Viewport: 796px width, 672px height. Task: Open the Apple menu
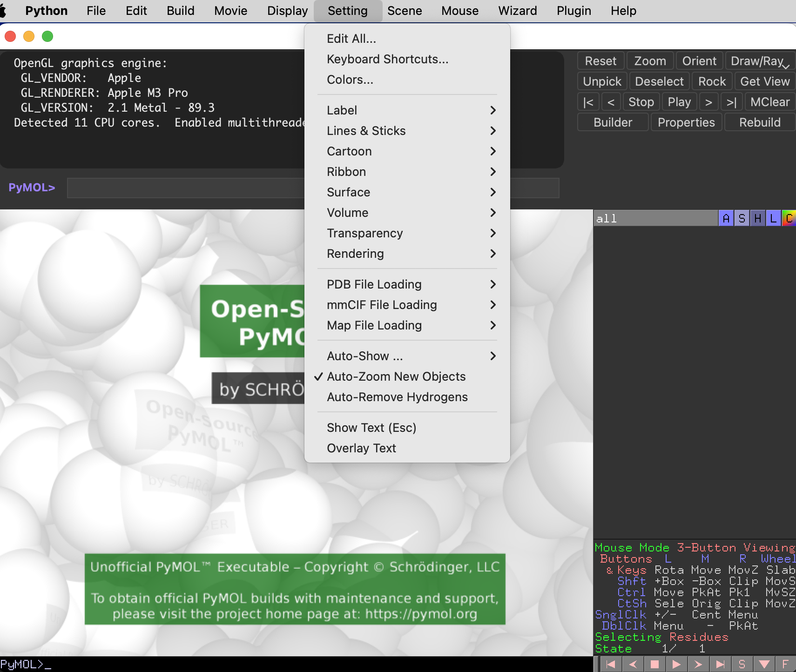point(3,11)
